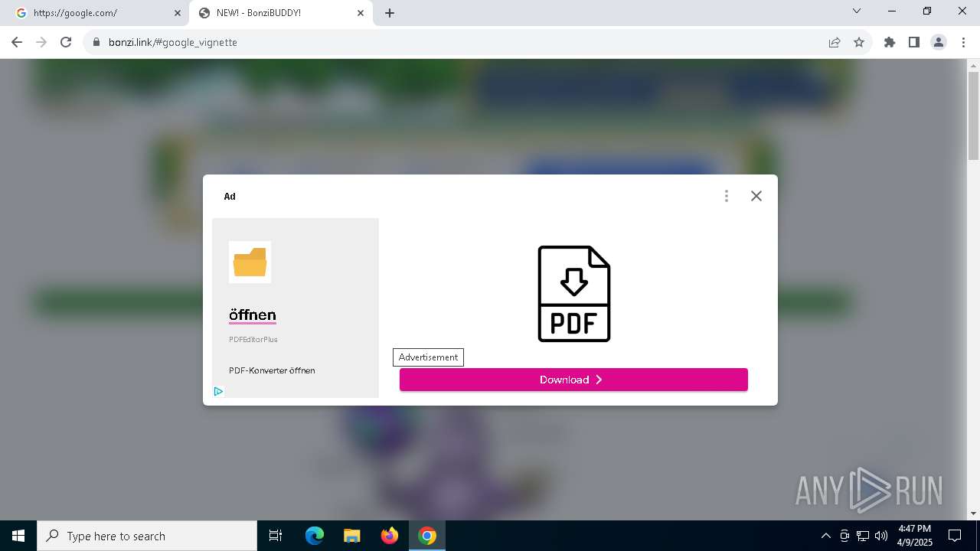Close the BonziBUDDY tab
Screen dimensions: 980x551
pos(361,13)
